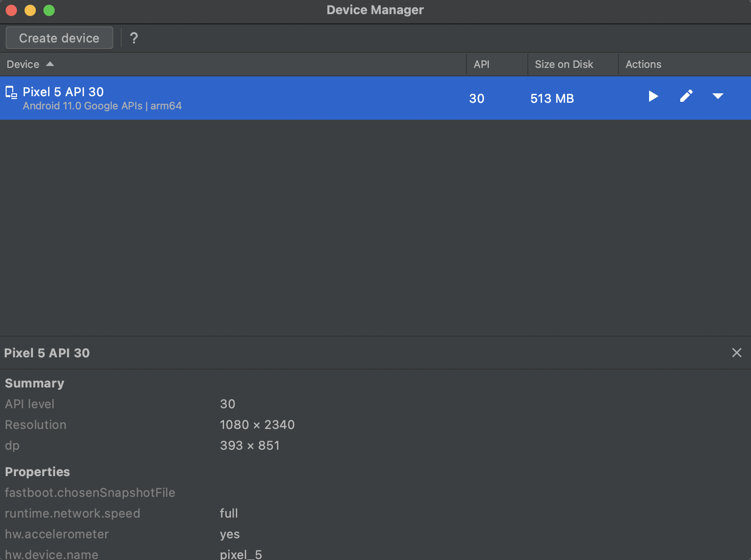Click the dp label in Summary

tap(12, 446)
